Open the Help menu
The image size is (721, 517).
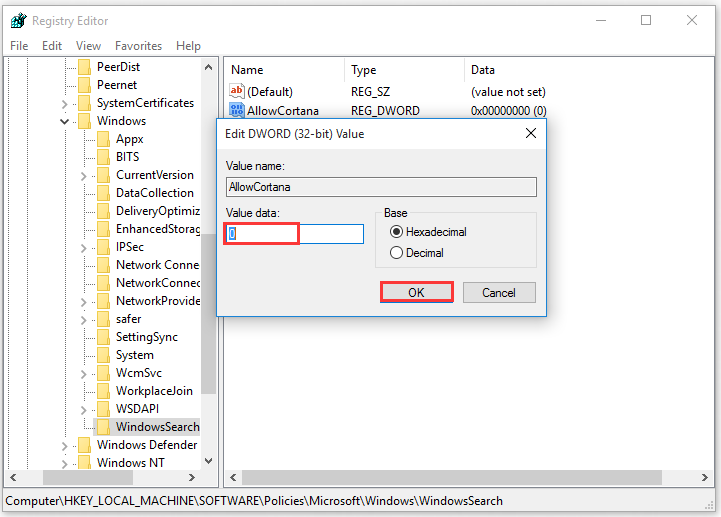coord(189,46)
